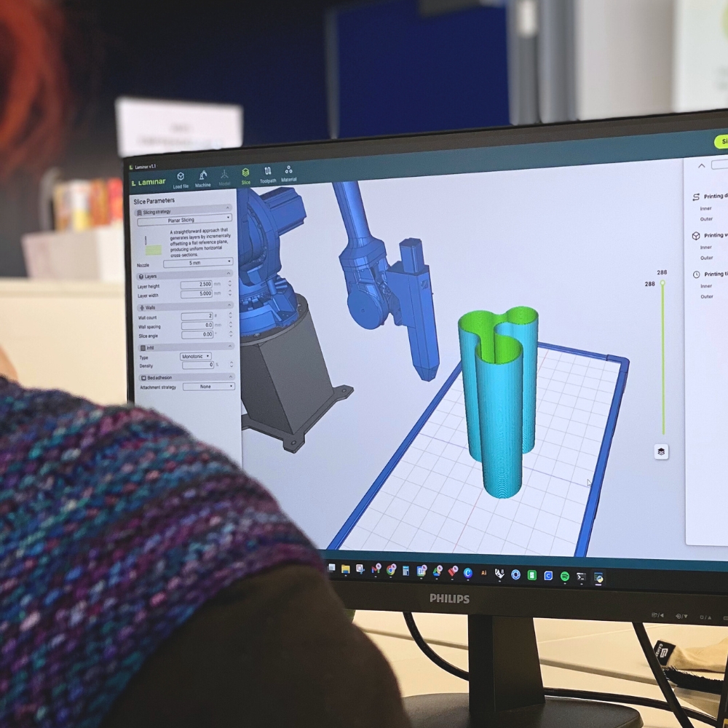
Task: Click the green layer slider track
Action: (x=663, y=360)
